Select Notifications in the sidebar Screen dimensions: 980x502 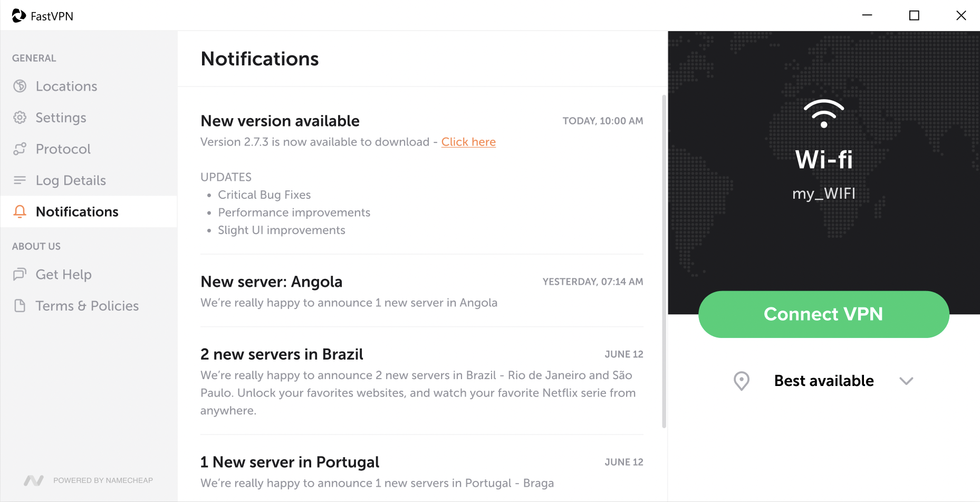[89, 211]
